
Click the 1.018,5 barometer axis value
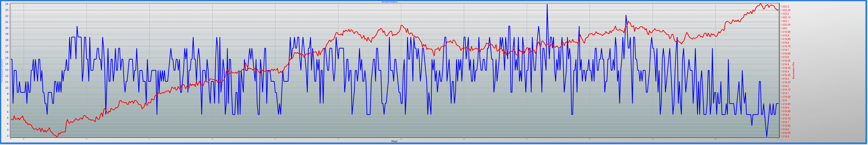tap(785, 137)
